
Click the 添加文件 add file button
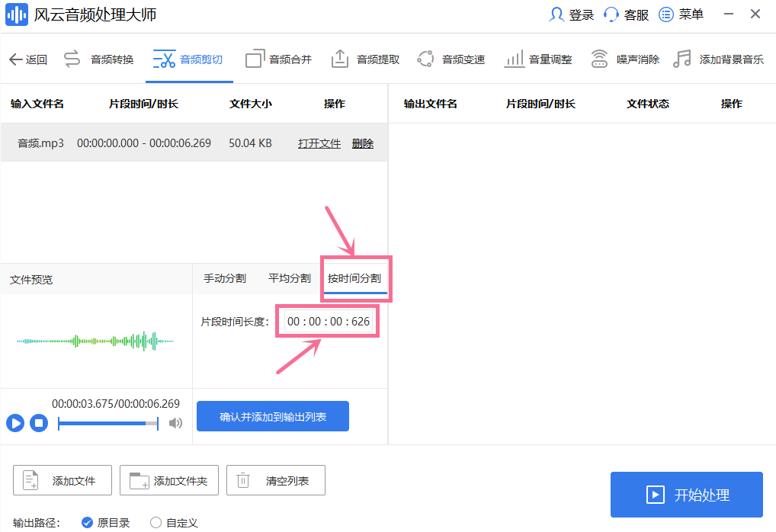tap(63, 480)
